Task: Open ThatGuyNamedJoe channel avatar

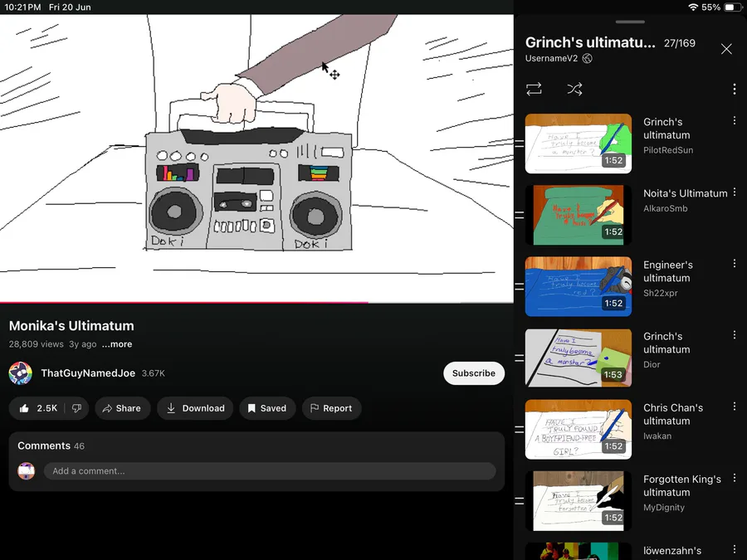Action: point(21,373)
